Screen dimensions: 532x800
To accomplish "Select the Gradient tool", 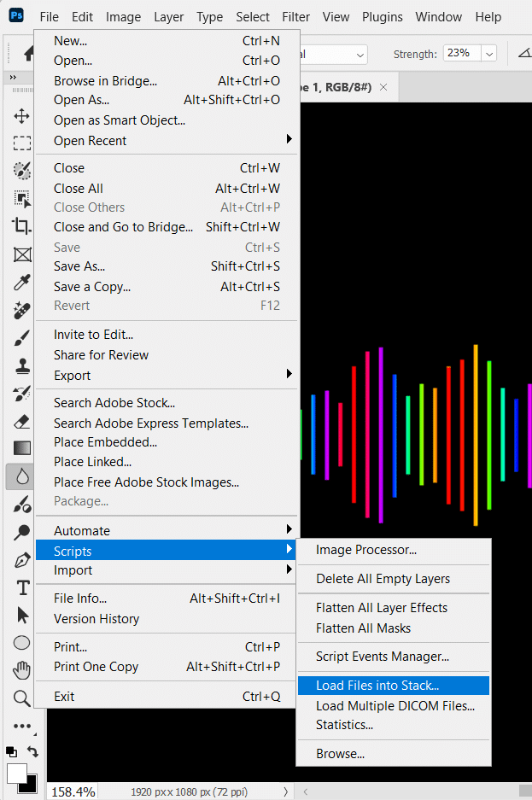I will (x=21, y=448).
